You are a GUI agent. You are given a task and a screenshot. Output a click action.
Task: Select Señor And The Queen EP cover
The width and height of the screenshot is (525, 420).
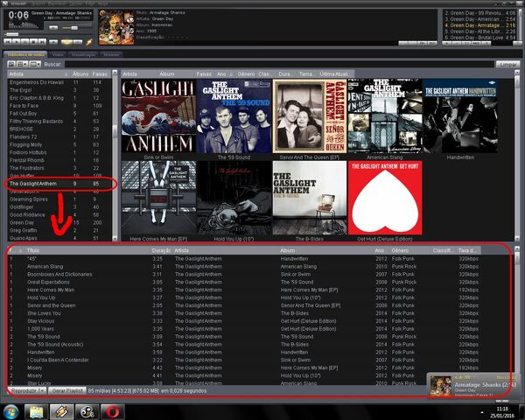[310, 115]
